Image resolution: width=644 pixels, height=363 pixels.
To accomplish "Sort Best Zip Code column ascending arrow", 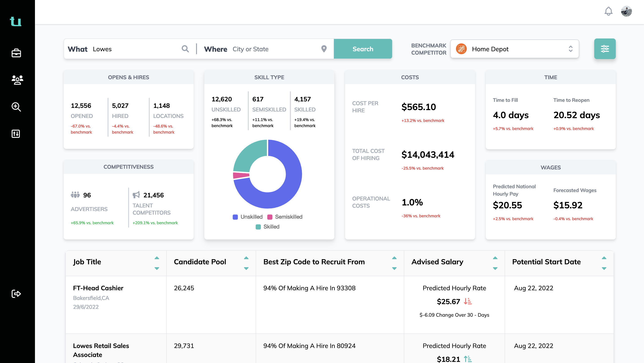I will coord(394,258).
